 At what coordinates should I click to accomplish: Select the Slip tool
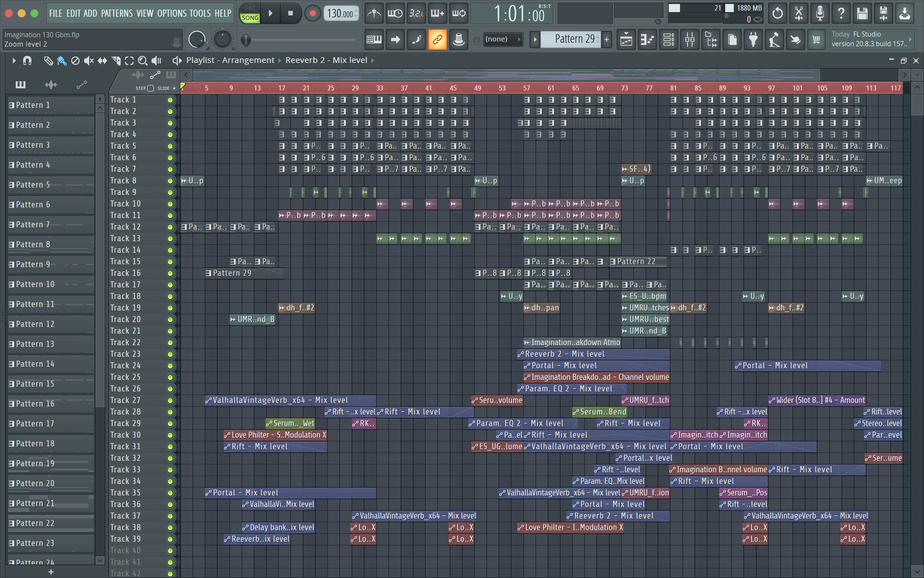(102, 60)
